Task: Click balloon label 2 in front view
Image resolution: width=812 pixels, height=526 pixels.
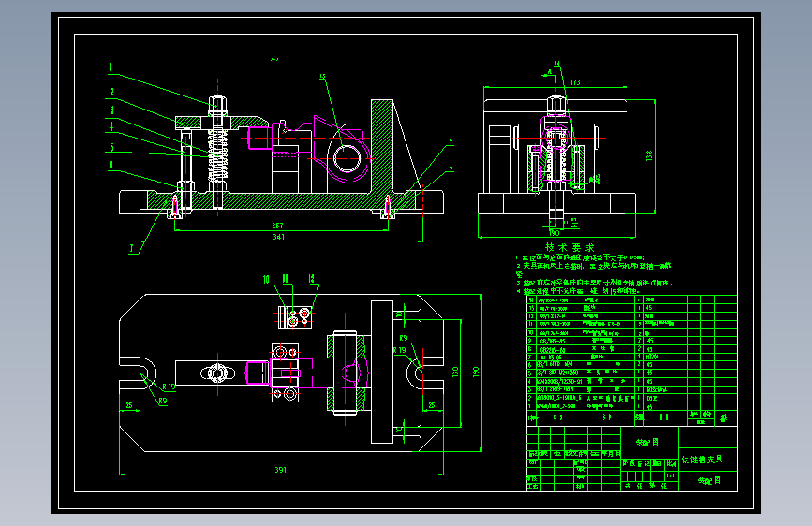Action: point(111,93)
